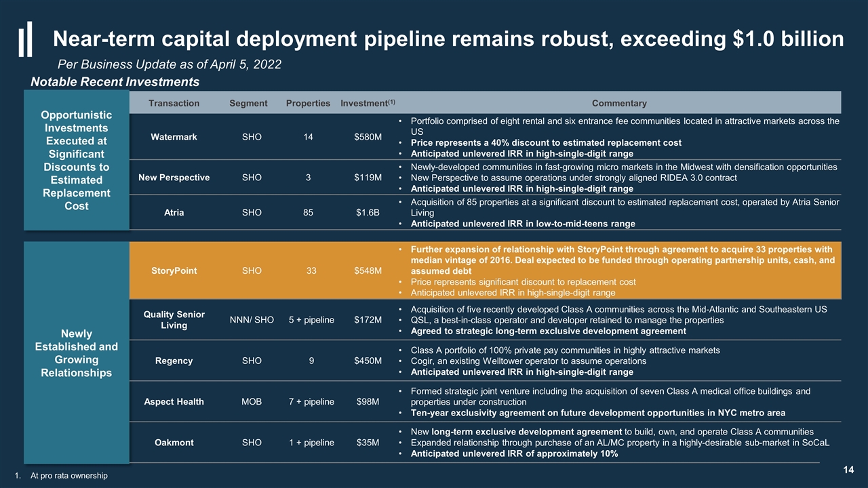Click the page number 14
868x488 pixels.
848,470
